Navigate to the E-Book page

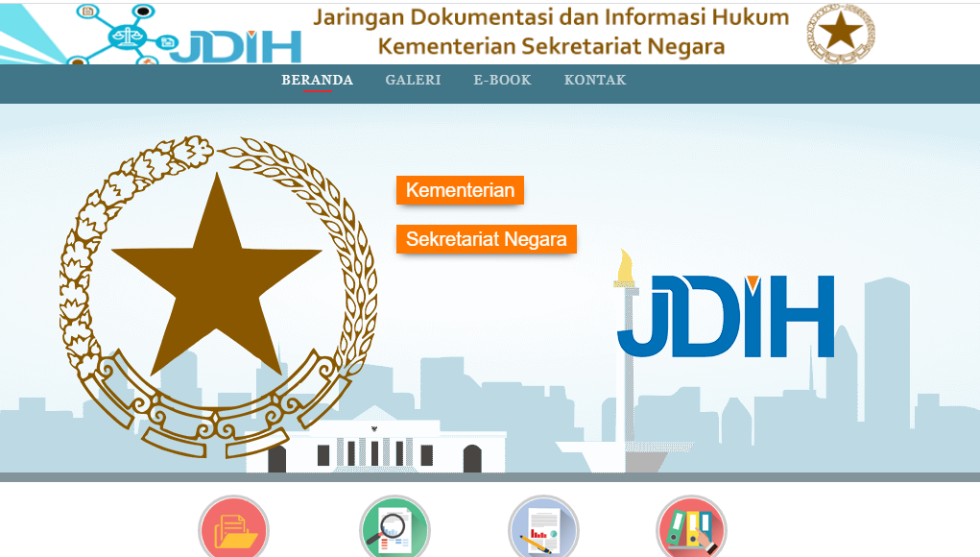point(502,80)
